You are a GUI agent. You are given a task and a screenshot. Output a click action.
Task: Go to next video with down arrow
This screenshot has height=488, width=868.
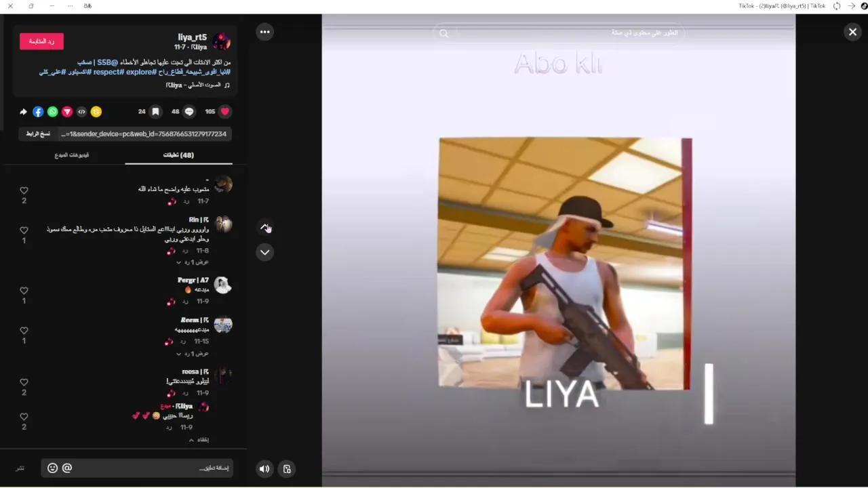coord(264,252)
